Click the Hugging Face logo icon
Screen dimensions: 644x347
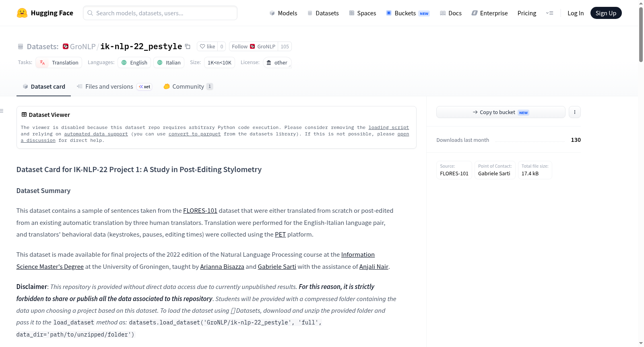(x=22, y=13)
